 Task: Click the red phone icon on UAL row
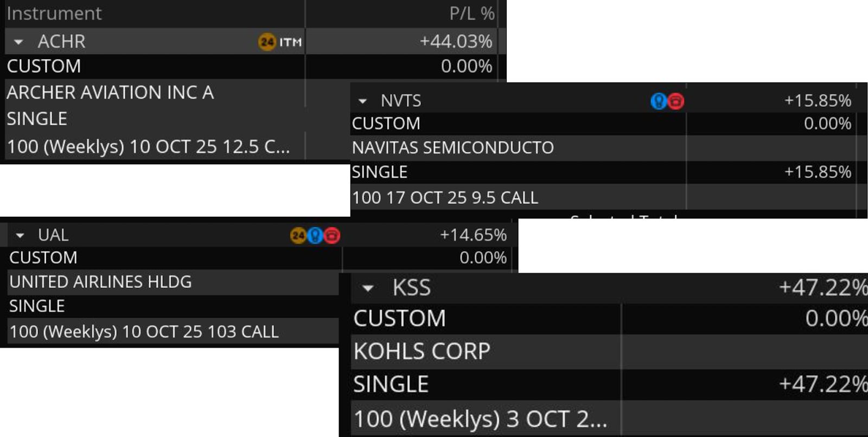332,235
